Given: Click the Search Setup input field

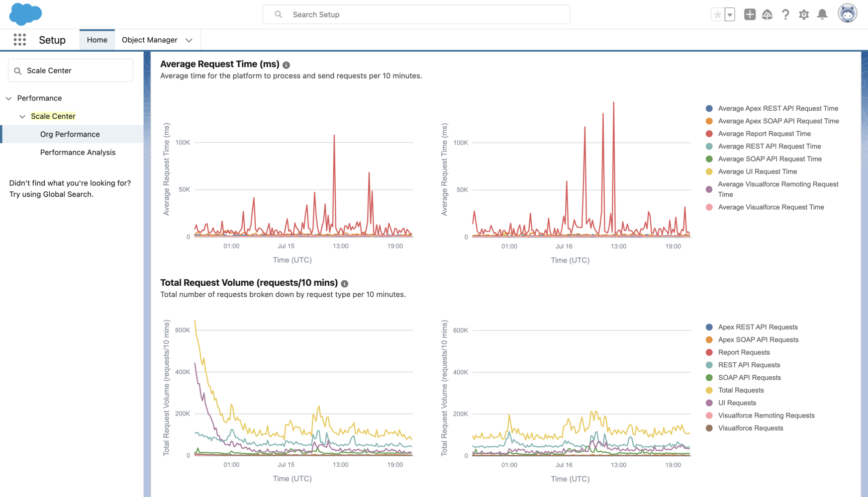Looking at the screenshot, I should (x=416, y=14).
